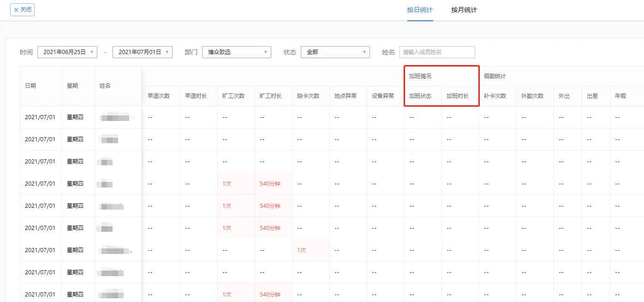Click the 加班状态 column header
Screen dimensions: 644x302
[x=420, y=96]
